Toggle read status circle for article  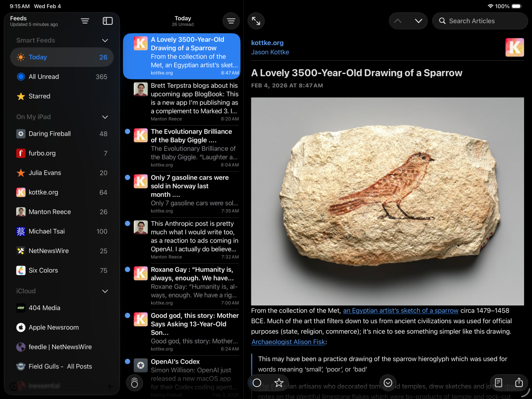point(257,383)
